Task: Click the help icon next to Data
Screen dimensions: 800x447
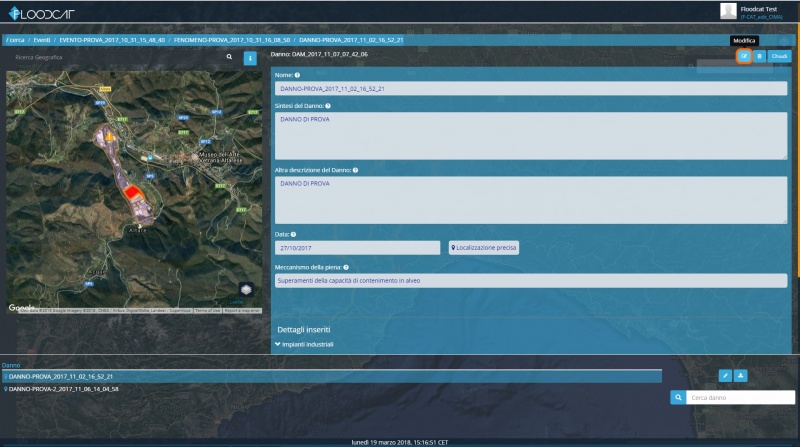Action: point(293,235)
